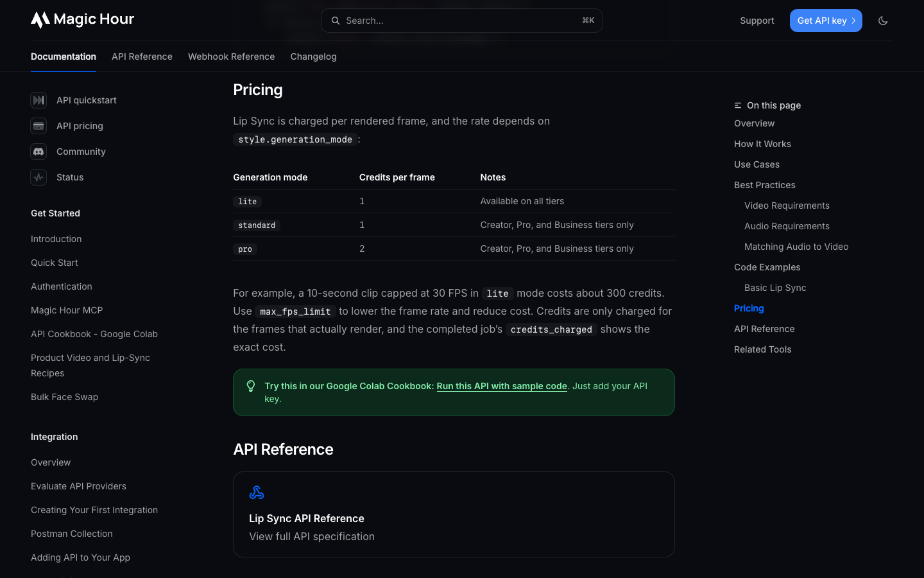
Task: Open the Webhook Reference tab
Action: point(231,57)
